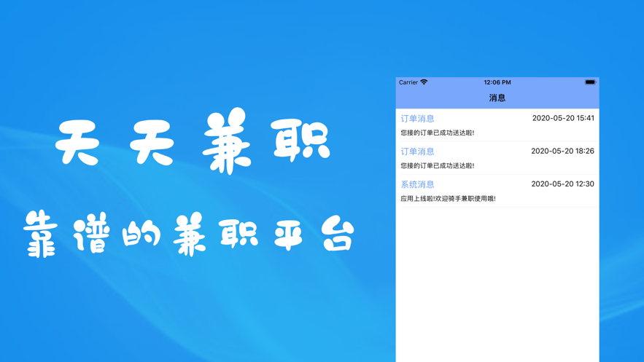644x362 pixels.
Task: Open the 系统消息 heading
Action: (417, 184)
